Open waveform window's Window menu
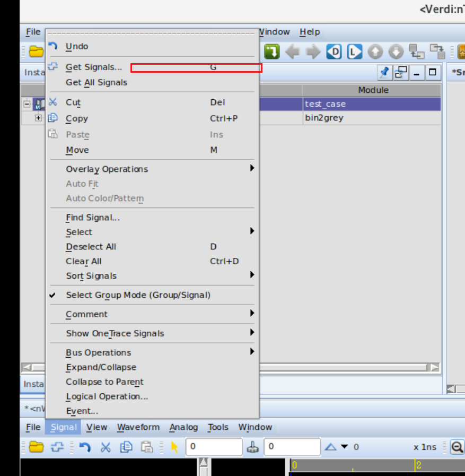Viewport: 465px width, 476px height. tap(255, 427)
